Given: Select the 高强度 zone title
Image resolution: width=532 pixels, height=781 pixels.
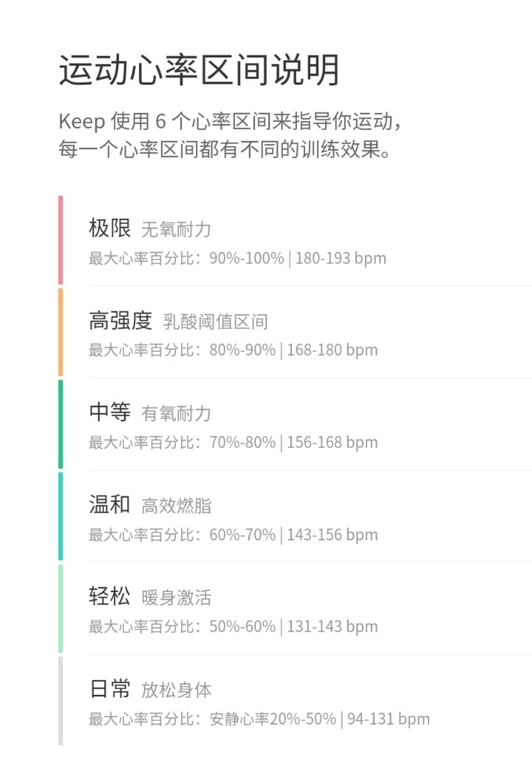Looking at the screenshot, I should point(120,320).
